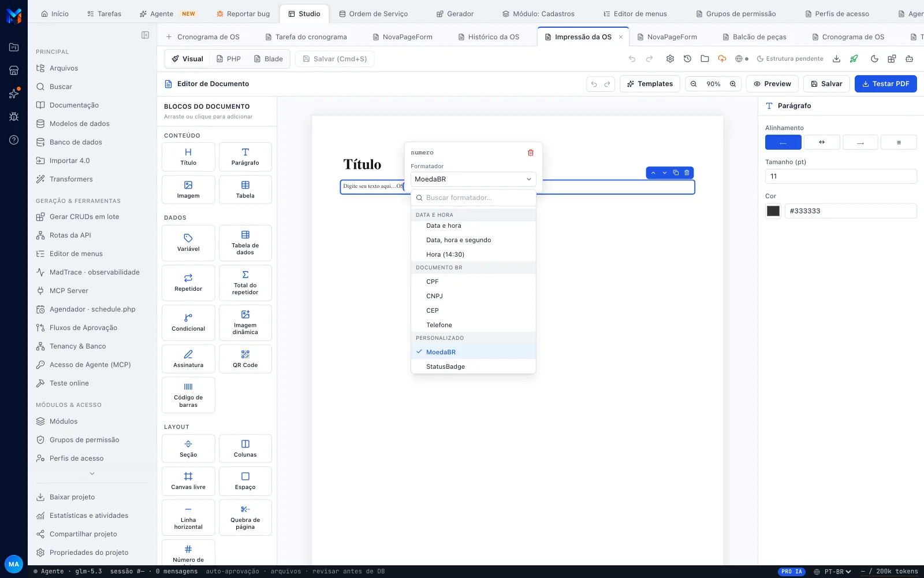Screen dimensions: 924x578
Task: Set paragraph alignment to justify
Action: point(899,142)
